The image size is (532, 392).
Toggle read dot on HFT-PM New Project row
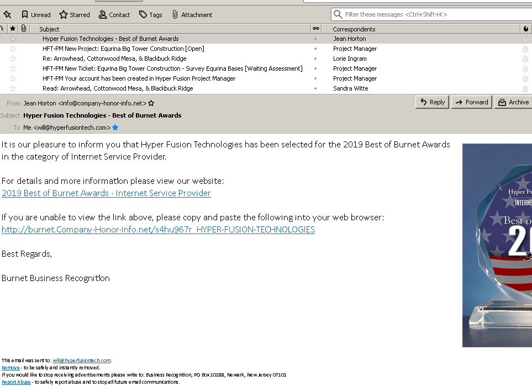pyautogui.click(x=315, y=49)
